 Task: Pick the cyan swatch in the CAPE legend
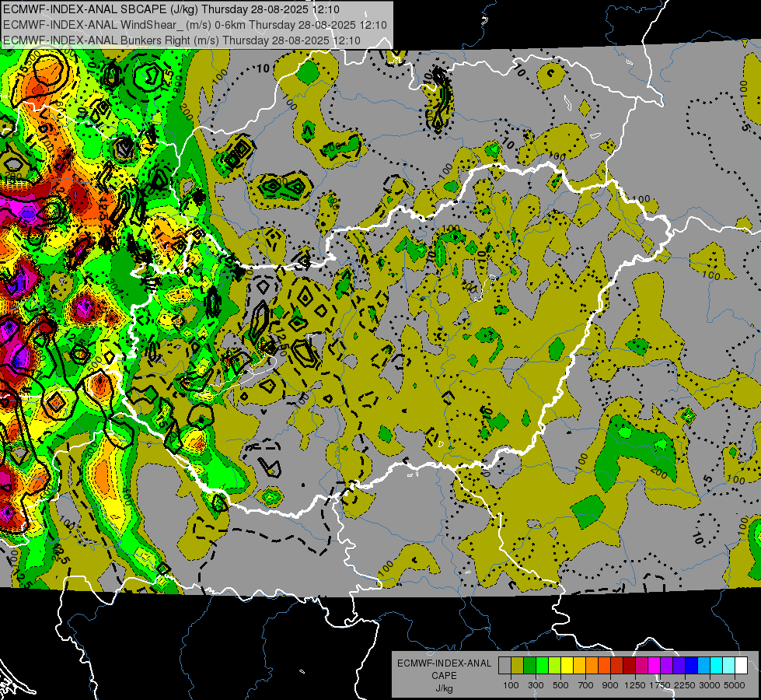[717, 665]
